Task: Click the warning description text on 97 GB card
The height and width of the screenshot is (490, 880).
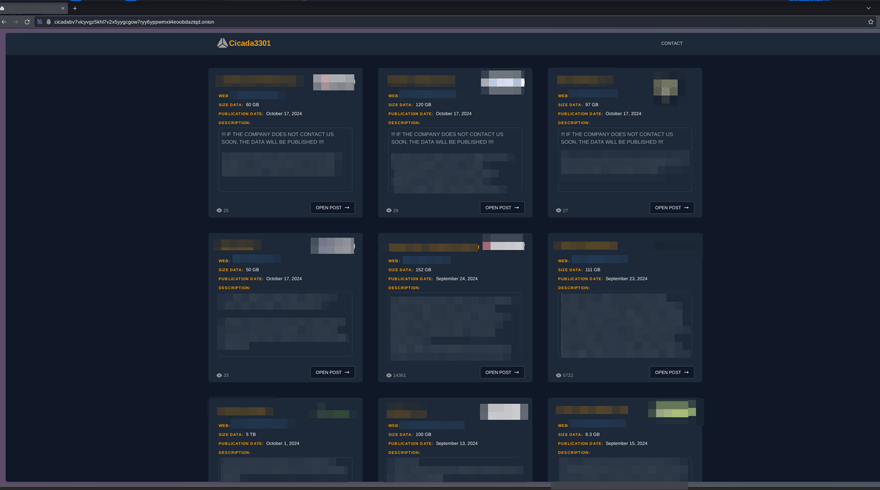Action: [x=617, y=138]
